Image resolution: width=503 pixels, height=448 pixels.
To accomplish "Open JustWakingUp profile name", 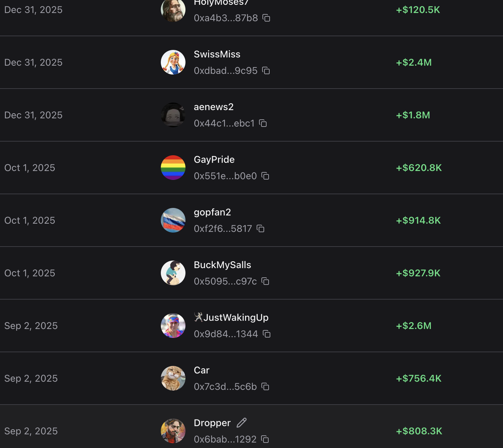I will point(236,318).
